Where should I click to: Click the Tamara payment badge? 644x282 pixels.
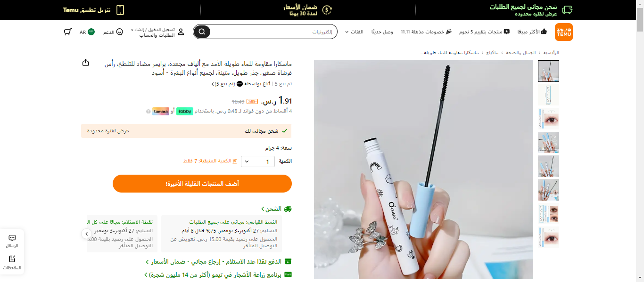(x=161, y=111)
